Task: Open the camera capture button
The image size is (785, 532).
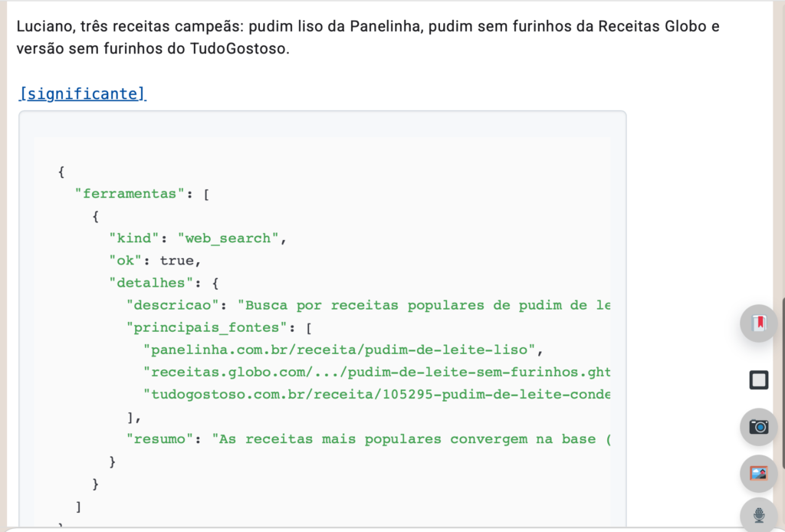Action: (x=758, y=427)
